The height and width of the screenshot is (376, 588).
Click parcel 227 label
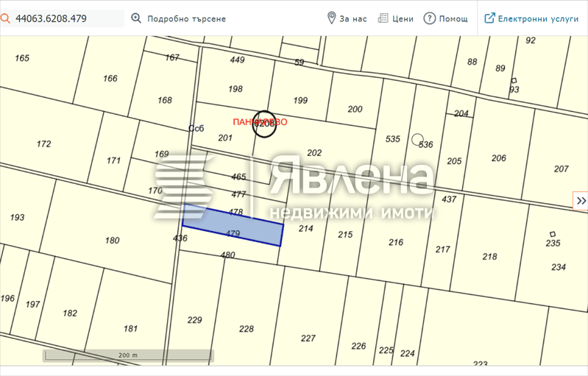point(308,338)
